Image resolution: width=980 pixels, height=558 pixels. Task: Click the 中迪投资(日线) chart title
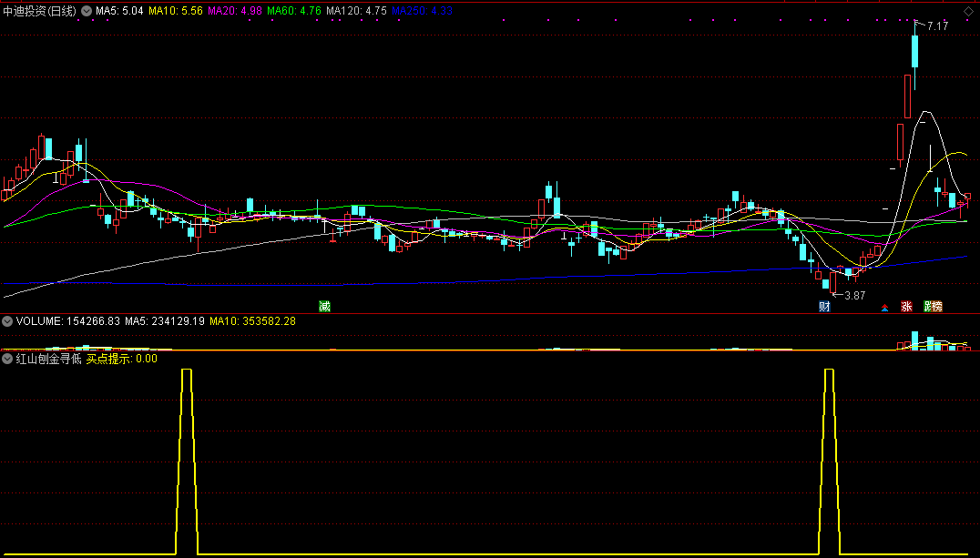pos(39,11)
